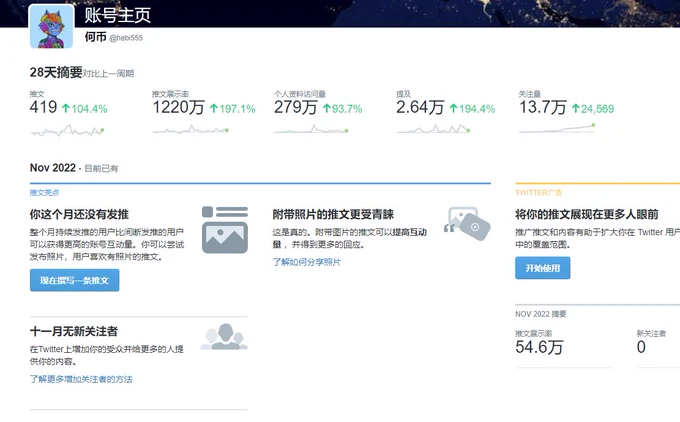This screenshot has width=680, height=422.
Task: Click the 419 tweets count
Action: [x=43, y=107]
